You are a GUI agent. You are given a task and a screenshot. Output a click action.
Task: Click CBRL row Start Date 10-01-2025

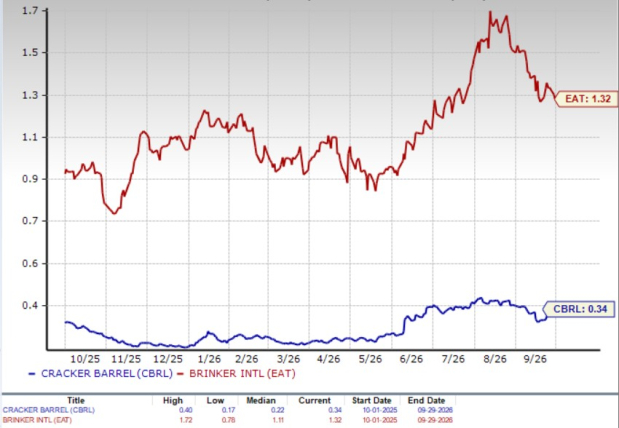pos(380,410)
